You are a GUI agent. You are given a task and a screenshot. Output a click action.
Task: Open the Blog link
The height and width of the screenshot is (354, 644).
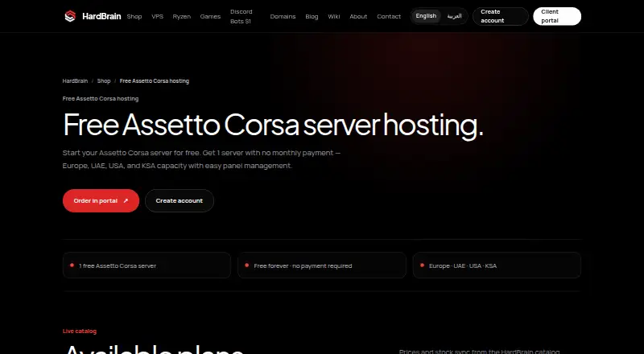point(312,16)
